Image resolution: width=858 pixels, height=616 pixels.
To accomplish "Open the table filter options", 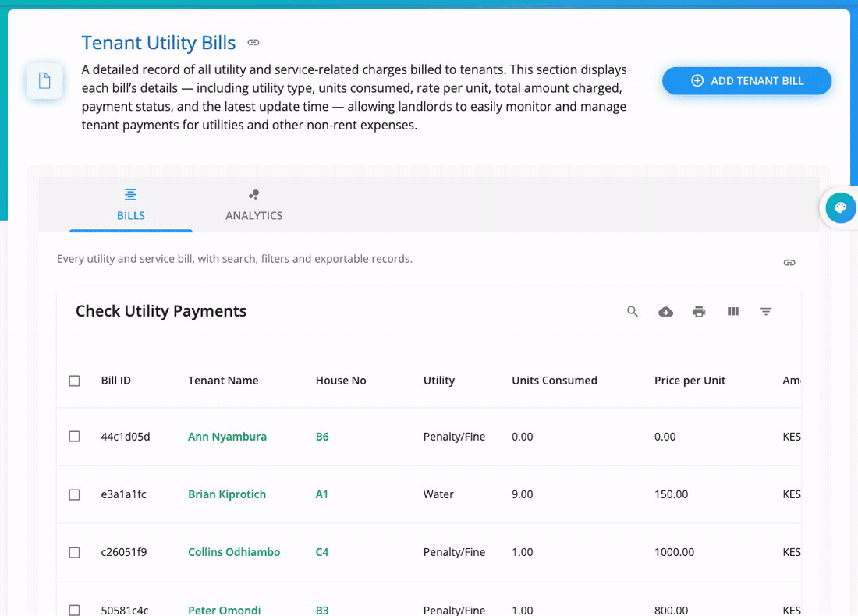I will pos(765,311).
